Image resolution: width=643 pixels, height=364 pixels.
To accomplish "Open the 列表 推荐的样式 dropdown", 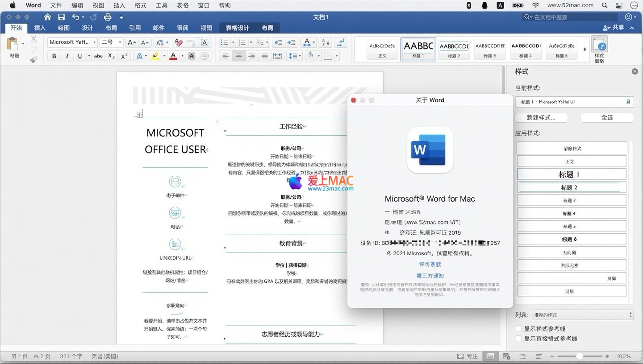I will (x=582, y=315).
